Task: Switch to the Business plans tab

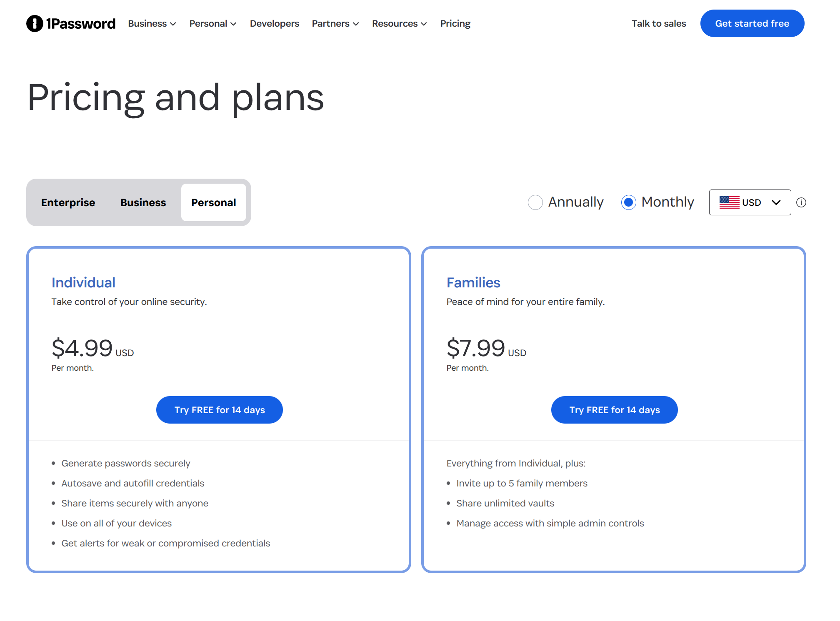Action: 143,202
